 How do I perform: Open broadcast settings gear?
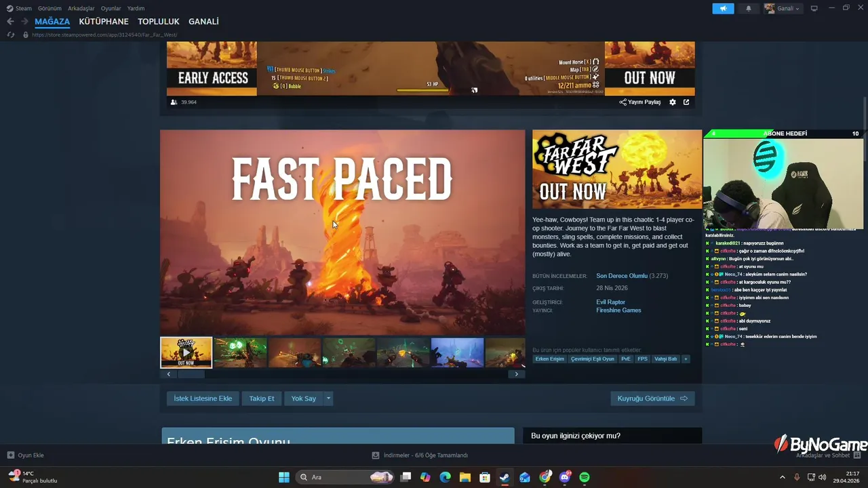coord(673,102)
